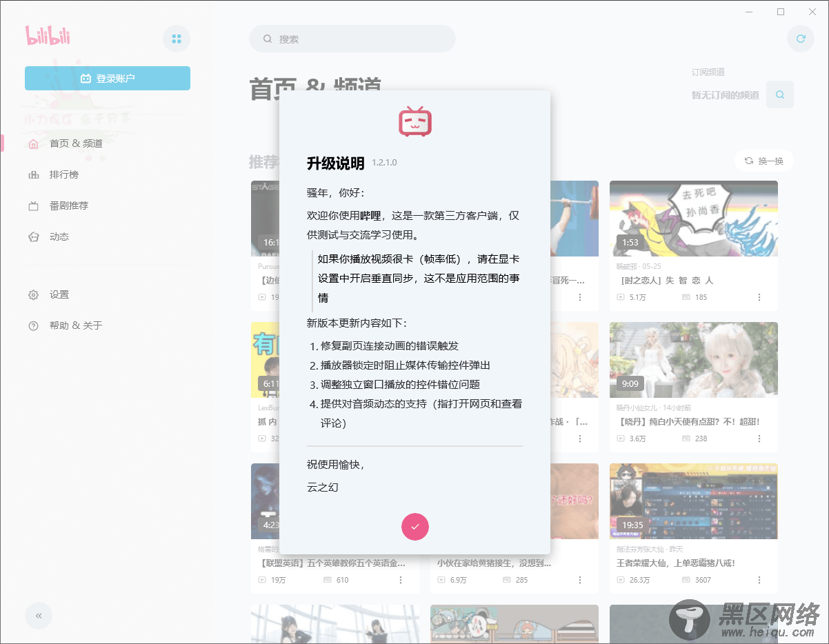Click the signature 云之幻 in the dialog
This screenshot has height=644, width=829.
point(323,487)
